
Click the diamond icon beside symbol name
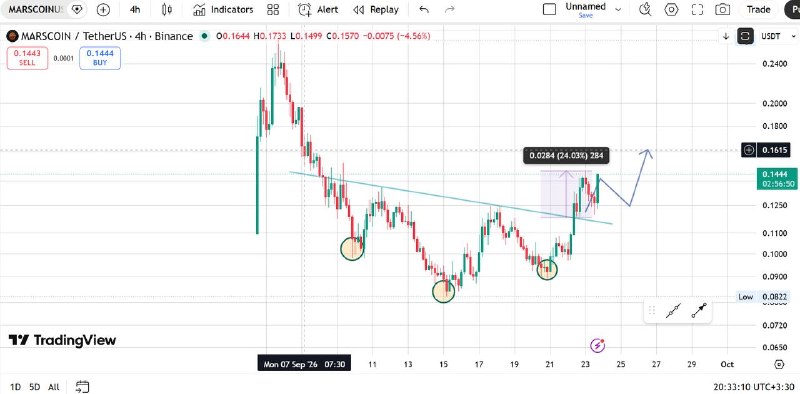[x=77, y=9]
